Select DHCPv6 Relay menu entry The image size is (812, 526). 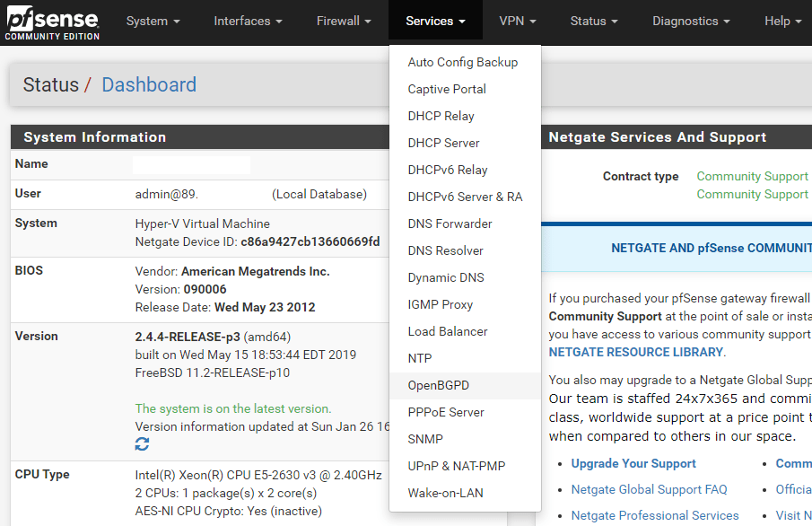465,170
